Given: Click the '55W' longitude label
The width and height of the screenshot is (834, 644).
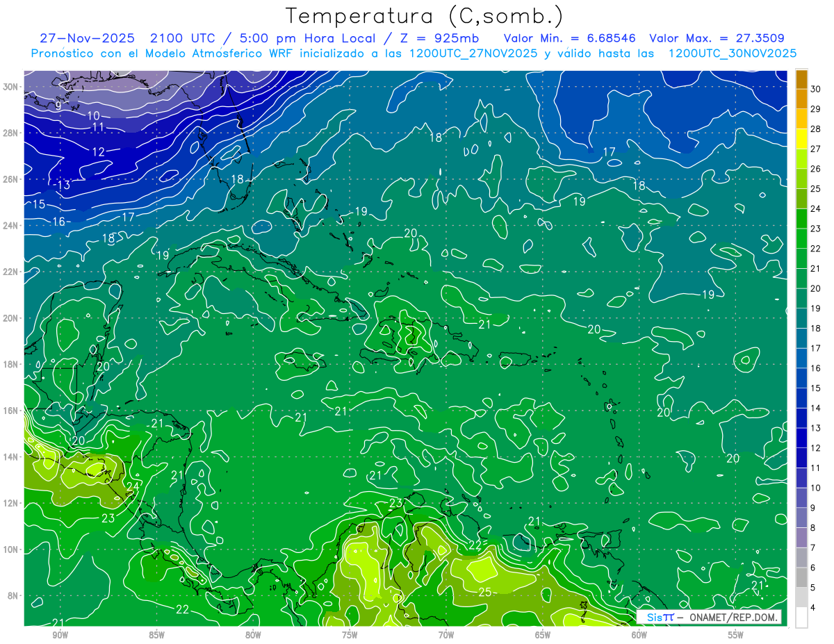Looking at the screenshot, I should pos(736,635).
